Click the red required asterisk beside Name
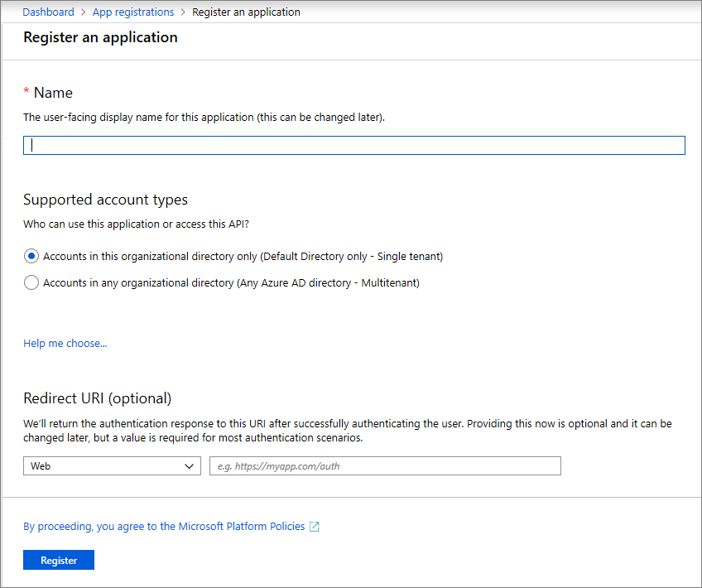 26,93
